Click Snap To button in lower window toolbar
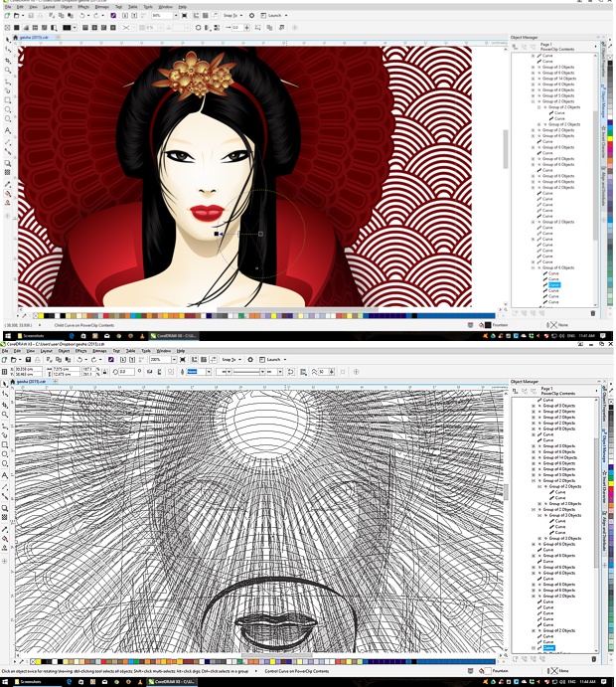Viewport: 616px width, 687px height. click(x=229, y=359)
